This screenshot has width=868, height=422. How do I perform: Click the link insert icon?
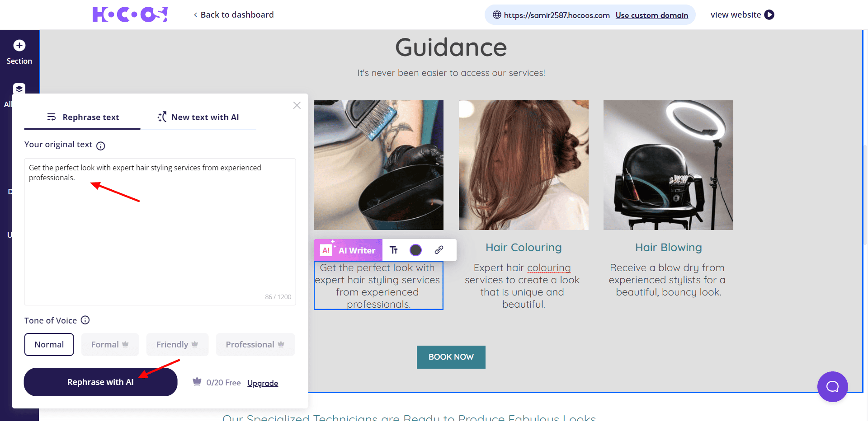coord(439,250)
